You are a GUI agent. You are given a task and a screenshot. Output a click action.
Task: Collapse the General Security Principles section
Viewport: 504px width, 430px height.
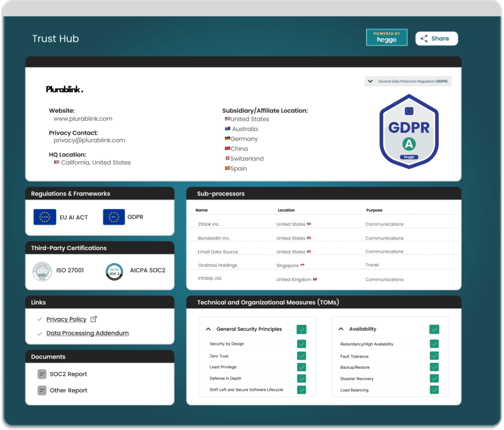tap(207, 329)
